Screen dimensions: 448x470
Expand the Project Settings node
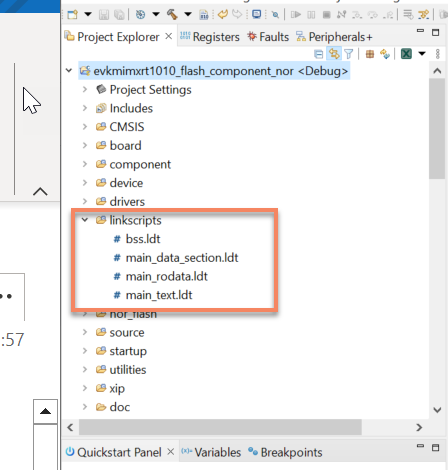click(85, 89)
